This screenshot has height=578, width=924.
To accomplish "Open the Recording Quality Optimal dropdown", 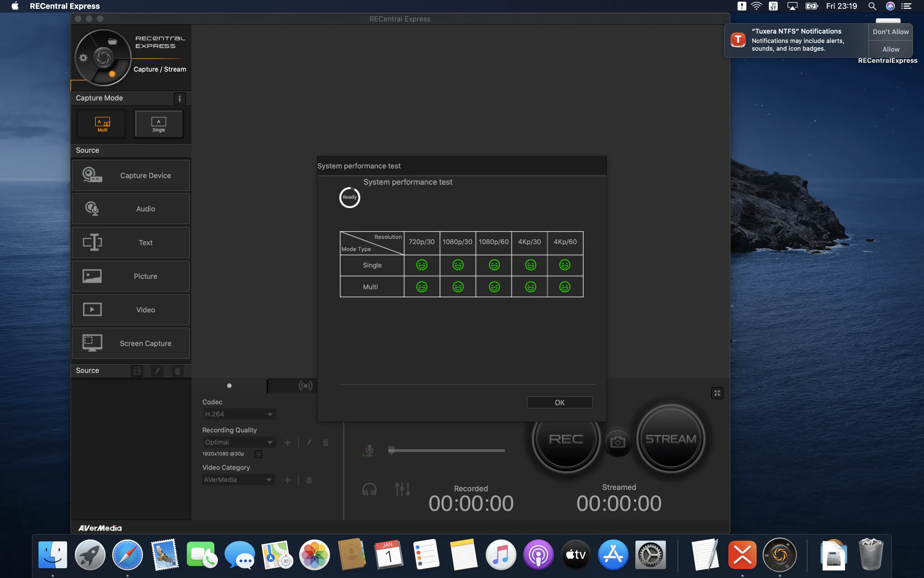I will 239,442.
